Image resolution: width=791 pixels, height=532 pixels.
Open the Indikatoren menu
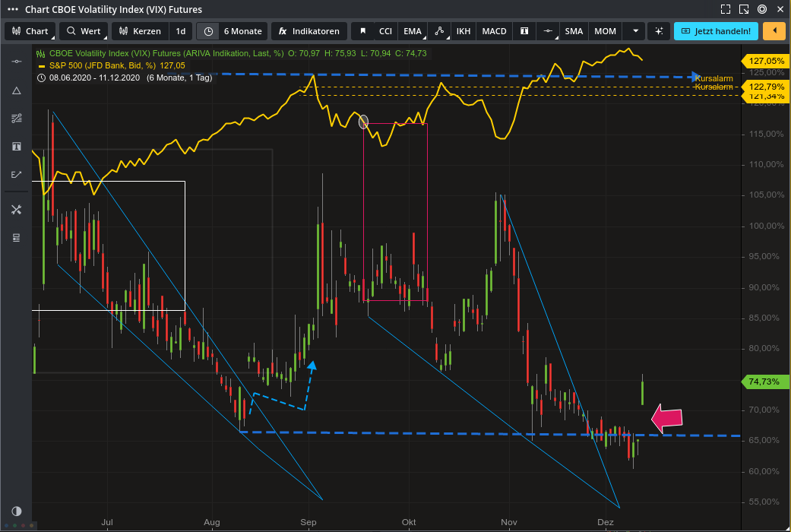309,31
